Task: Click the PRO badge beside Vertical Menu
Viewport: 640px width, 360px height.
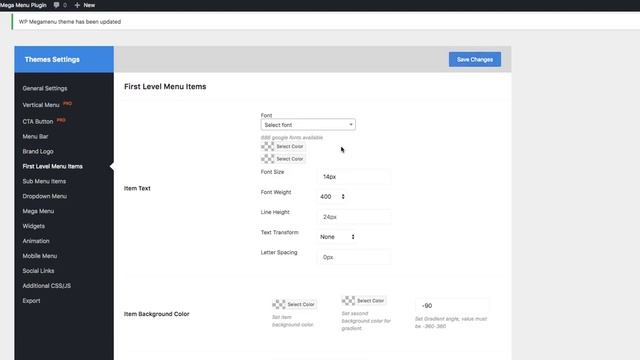Action: [67, 104]
